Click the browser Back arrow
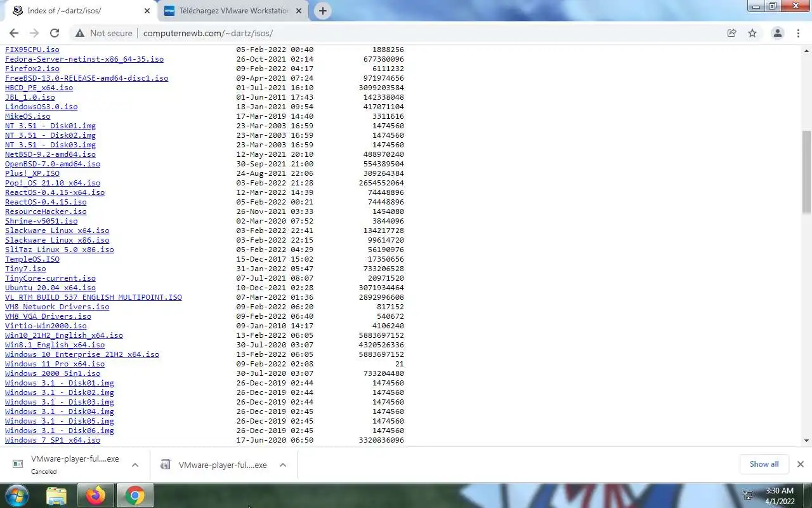 14,33
